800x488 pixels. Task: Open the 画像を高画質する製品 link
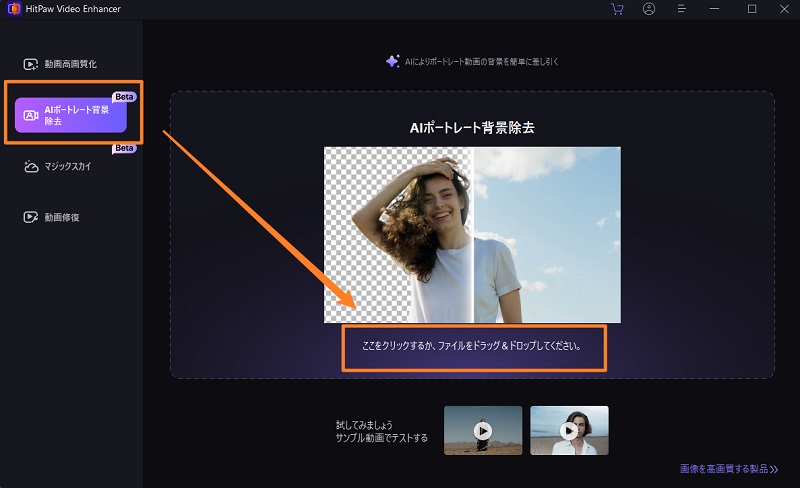pyautogui.click(x=727, y=468)
